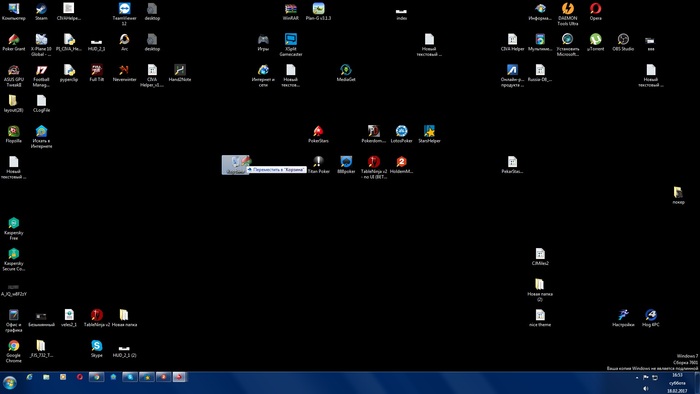The height and width of the screenshot is (394, 700).
Task: Select the Poker Grant icon
Action: pyautogui.click(x=13, y=43)
